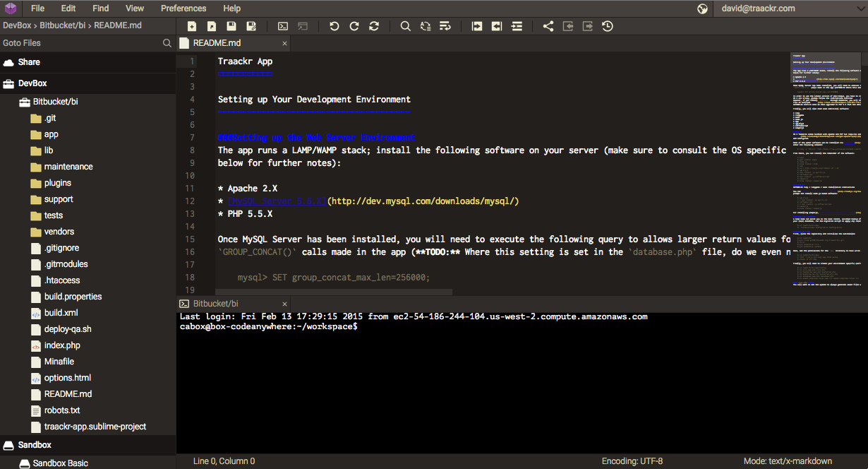The image size is (868, 469).
Task: Open search with the magnifier toolbar icon
Action: [x=406, y=26]
